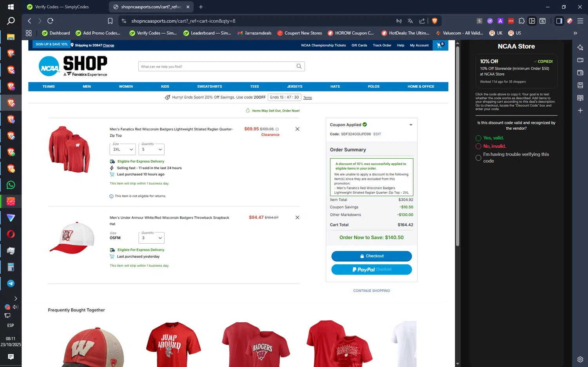
Task: Click the browser back arrow
Action: click(x=29, y=21)
